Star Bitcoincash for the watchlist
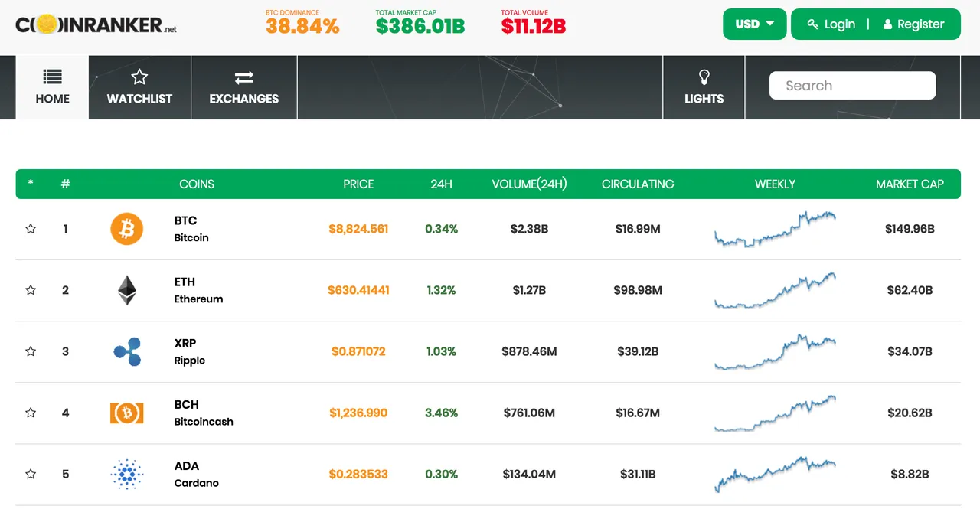 [x=31, y=413]
